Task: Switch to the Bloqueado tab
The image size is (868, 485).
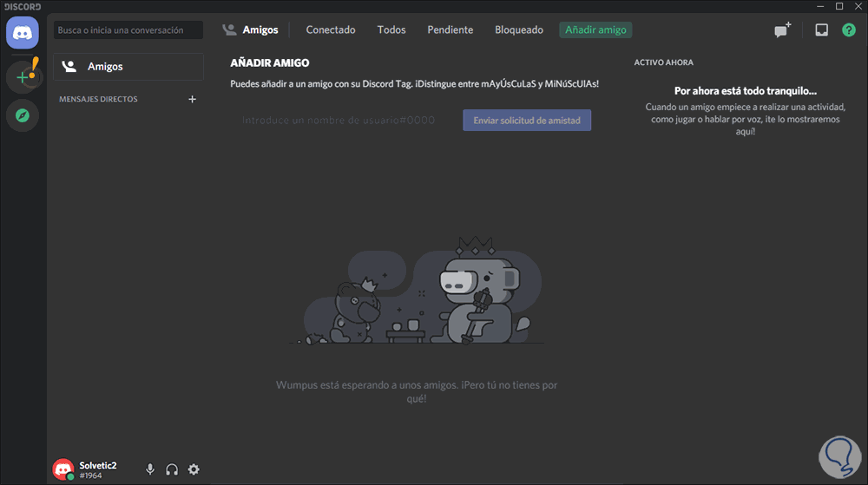Action: point(519,29)
